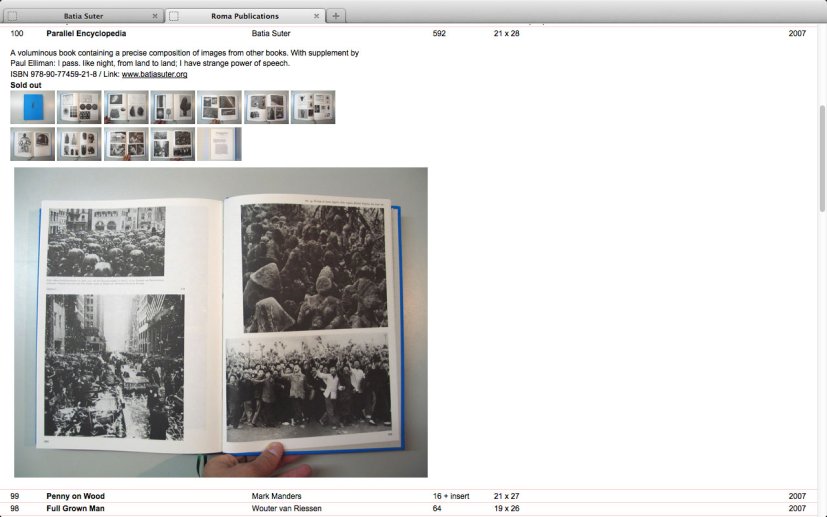The image size is (827, 517).
Task: Click the number 98 cell
Action: (x=15, y=509)
